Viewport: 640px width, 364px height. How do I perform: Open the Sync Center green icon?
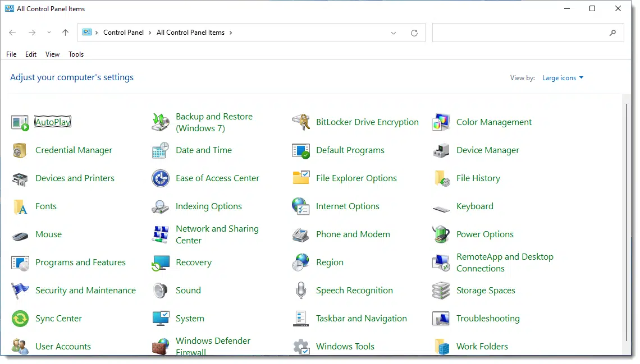tap(20, 319)
